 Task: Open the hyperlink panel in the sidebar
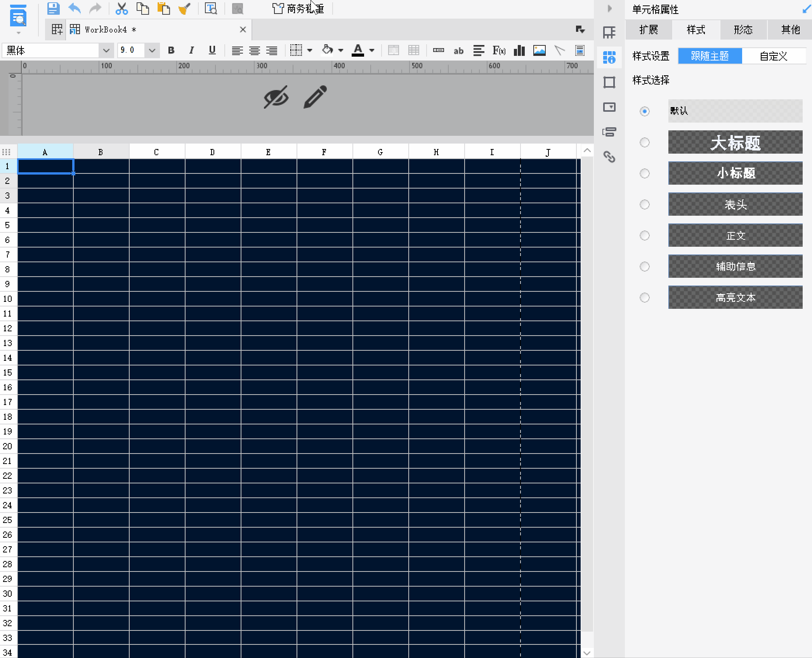(609, 157)
